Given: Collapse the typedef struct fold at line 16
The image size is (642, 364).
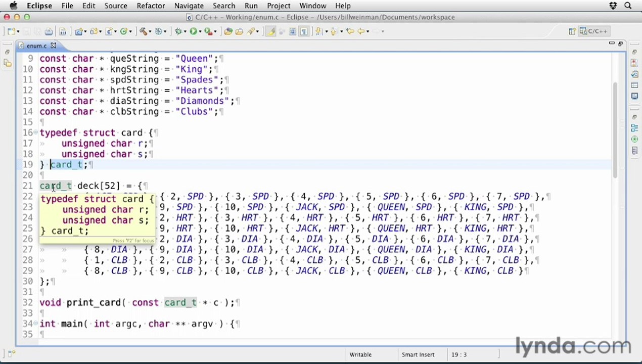Looking at the screenshot, I should pos(36,133).
